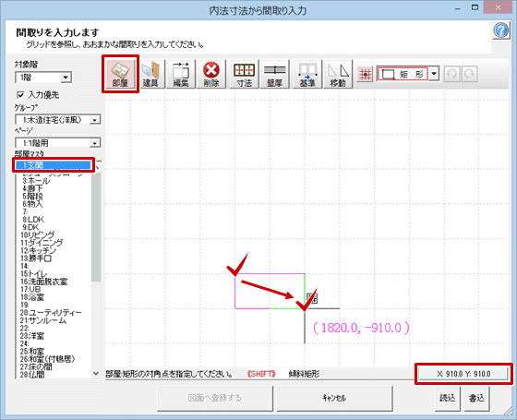Activate the 削除 delete tool
The width and height of the screenshot is (517, 420).
point(211,74)
